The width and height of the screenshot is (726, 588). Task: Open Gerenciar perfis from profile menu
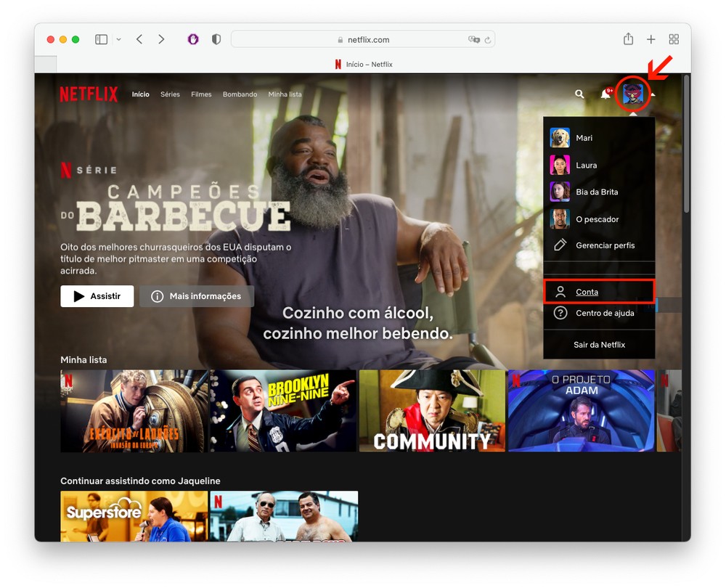point(605,245)
